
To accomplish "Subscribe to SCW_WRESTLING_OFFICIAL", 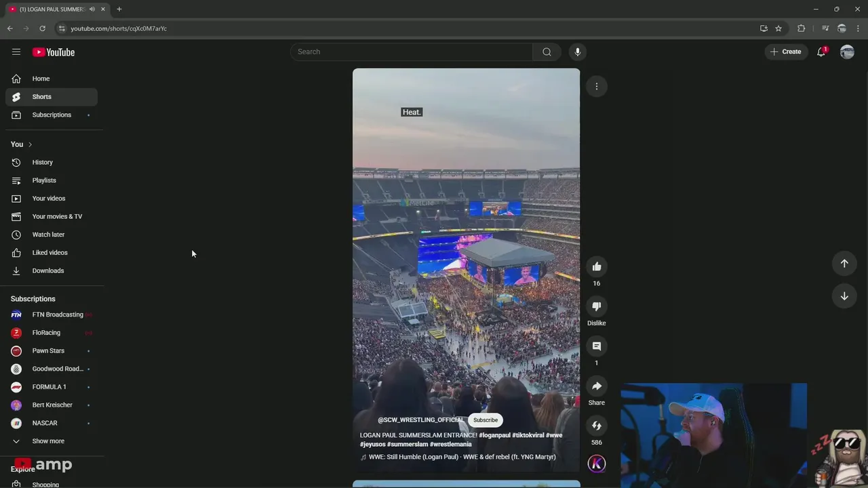I will click(486, 420).
